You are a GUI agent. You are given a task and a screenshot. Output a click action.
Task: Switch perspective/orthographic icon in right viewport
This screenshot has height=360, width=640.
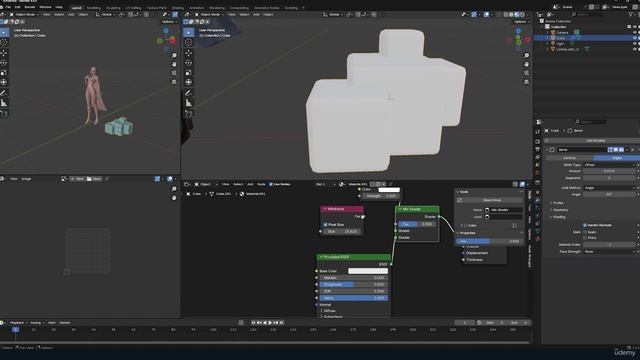point(527,82)
